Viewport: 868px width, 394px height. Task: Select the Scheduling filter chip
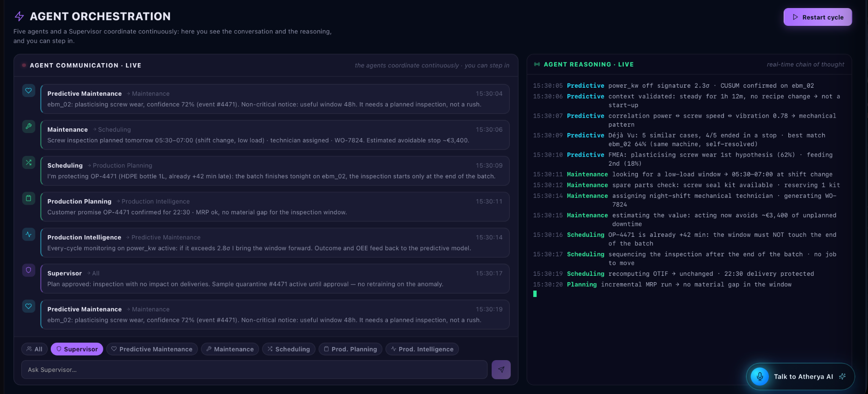coord(289,349)
